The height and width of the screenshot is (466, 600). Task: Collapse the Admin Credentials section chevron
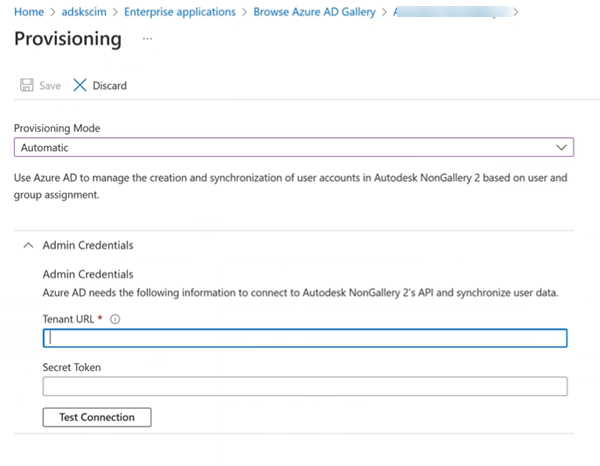pyautogui.click(x=28, y=245)
